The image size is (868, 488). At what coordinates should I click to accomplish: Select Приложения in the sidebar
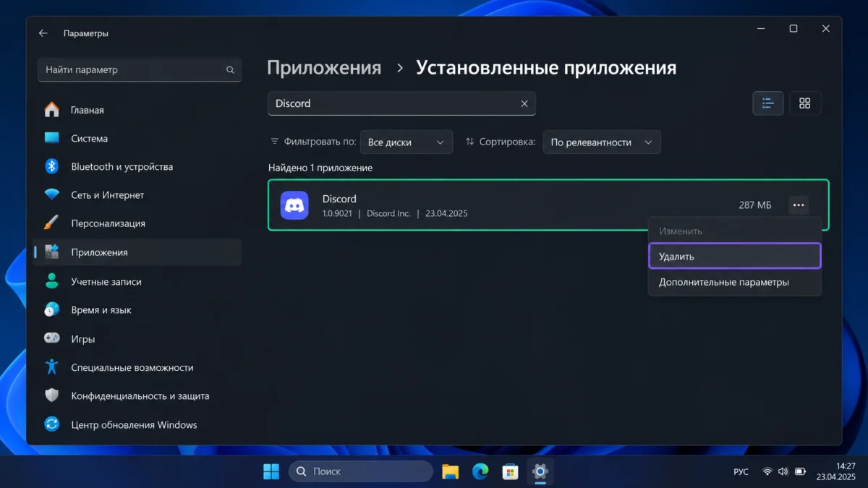coord(137,252)
